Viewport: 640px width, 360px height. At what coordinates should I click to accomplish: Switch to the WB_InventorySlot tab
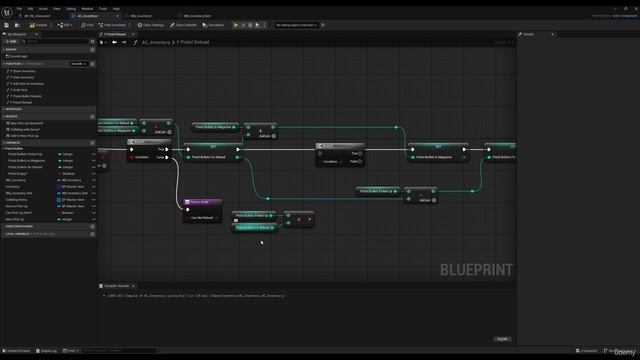pyautogui.click(x=197, y=16)
